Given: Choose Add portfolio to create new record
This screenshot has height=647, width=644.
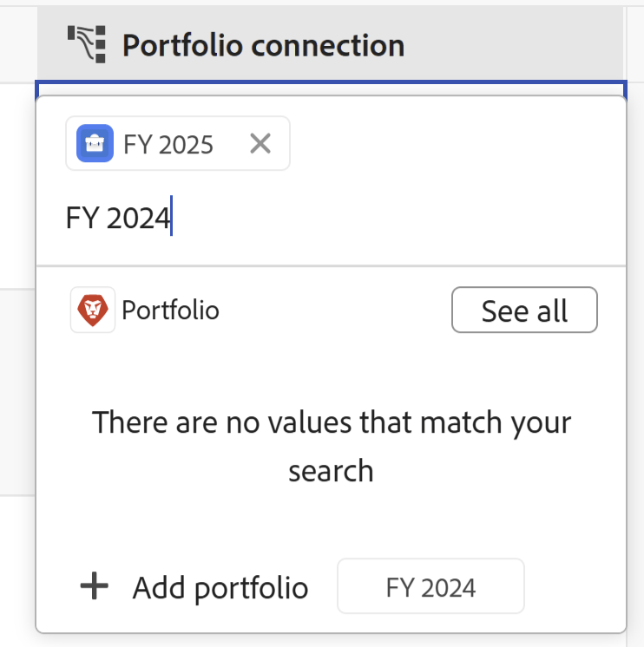Looking at the screenshot, I should click(220, 587).
